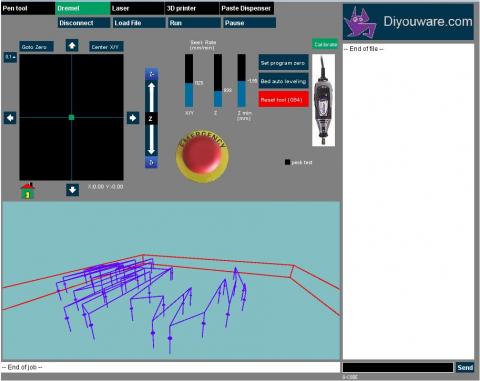The height and width of the screenshot is (381, 480).
Task: Click the jog right arrow icon
Action: pos(133,118)
